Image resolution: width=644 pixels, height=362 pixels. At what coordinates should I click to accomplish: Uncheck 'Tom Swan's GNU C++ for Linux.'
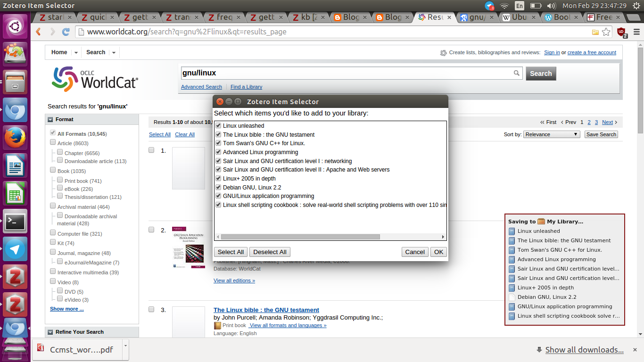pyautogui.click(x=218, y=143)
